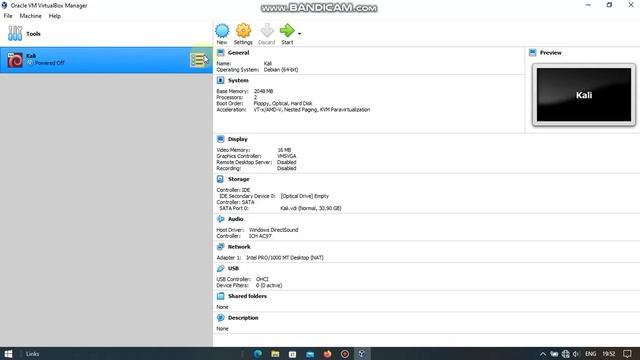Click the 'Kali.vdi (Normal, 30.90 GB)' text
The image size is (640, 360).
[x=311, y=208]
